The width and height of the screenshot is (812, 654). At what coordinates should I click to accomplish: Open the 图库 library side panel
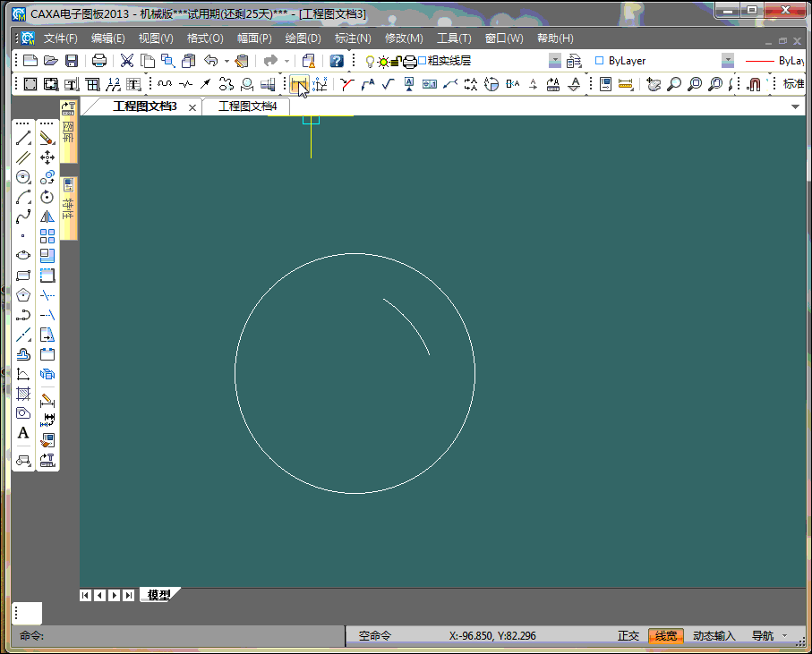[68, 132]
